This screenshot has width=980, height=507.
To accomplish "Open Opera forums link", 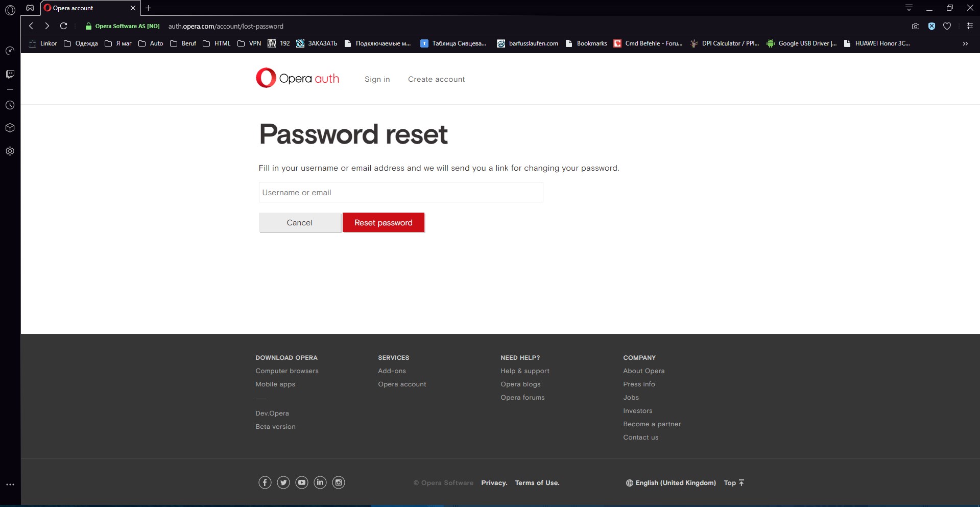I will pos(522,398).
